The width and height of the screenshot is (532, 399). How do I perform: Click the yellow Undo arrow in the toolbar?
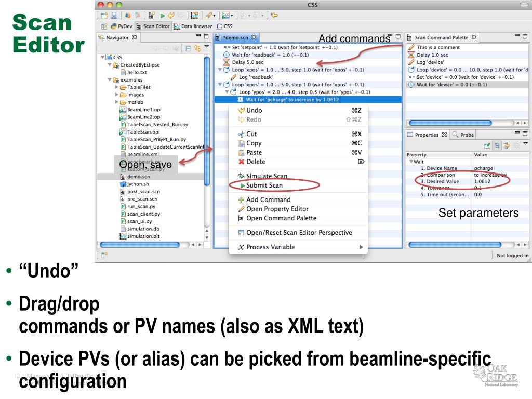tap(171, 15)
